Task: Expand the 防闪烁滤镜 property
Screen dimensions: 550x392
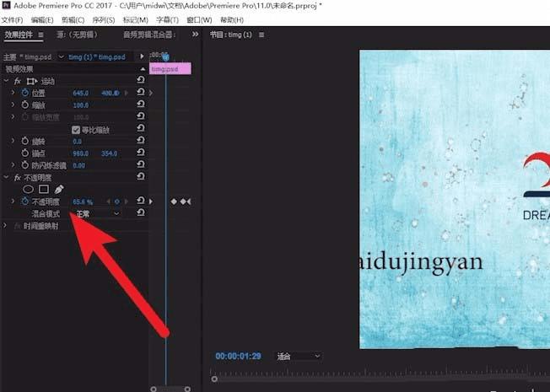Action: coord(13,165)
